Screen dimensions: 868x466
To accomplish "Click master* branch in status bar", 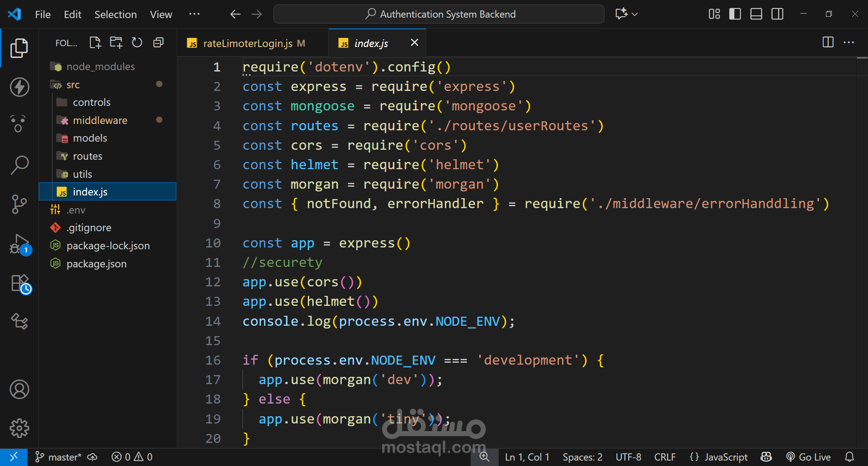I will 59,457.
